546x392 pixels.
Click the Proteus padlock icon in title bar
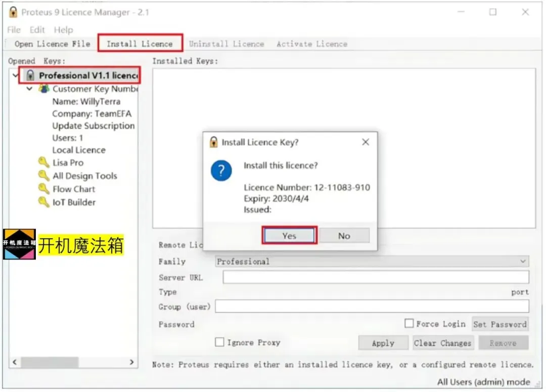[13, 12]
